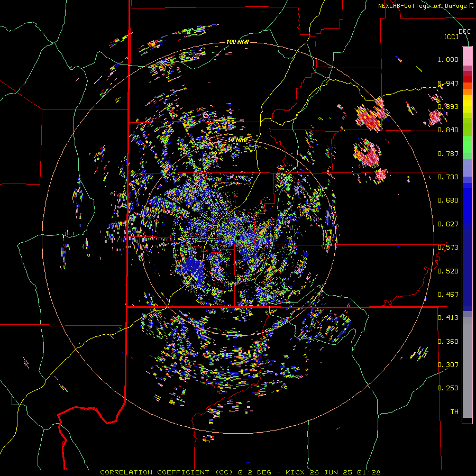Select the 1.000 value on the scale
476x476 pixels.
point(448,59)
